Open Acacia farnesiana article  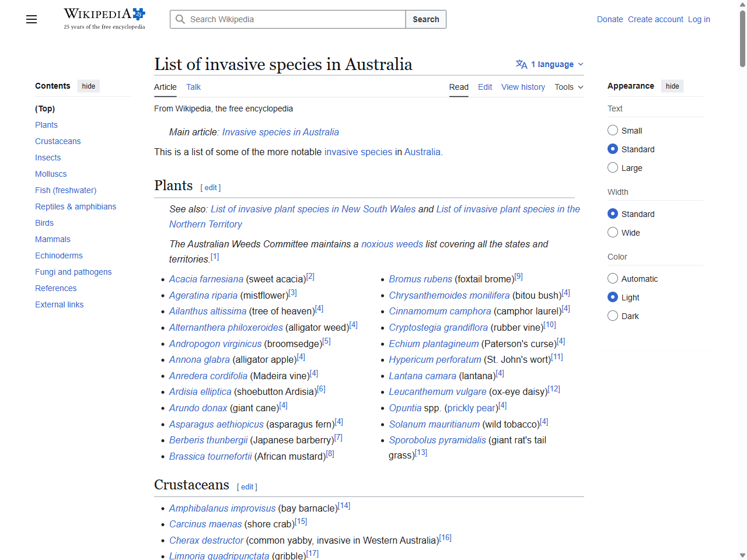tap(206, 279)
